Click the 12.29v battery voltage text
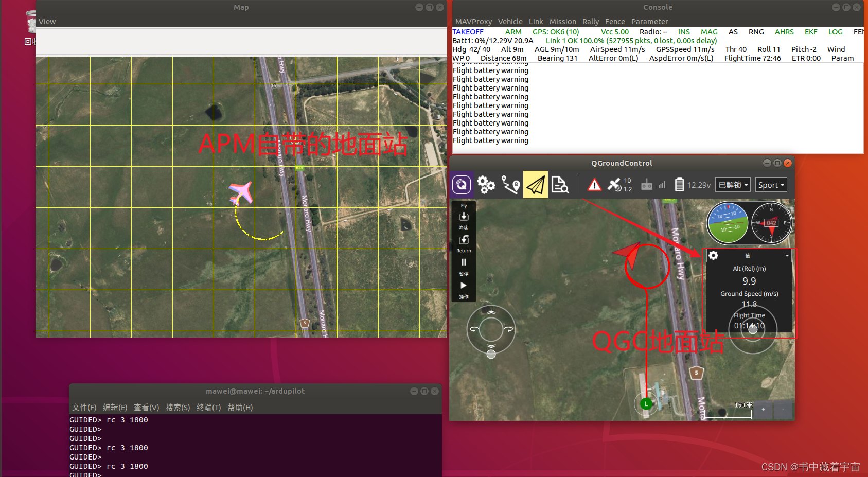The height and width of the screenshot is (477, 868). point(699,185)
